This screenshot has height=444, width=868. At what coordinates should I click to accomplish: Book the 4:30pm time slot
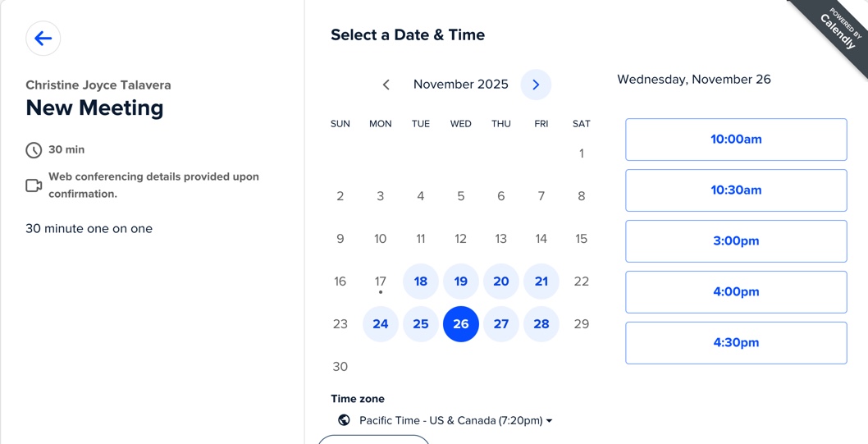[736, 343]
